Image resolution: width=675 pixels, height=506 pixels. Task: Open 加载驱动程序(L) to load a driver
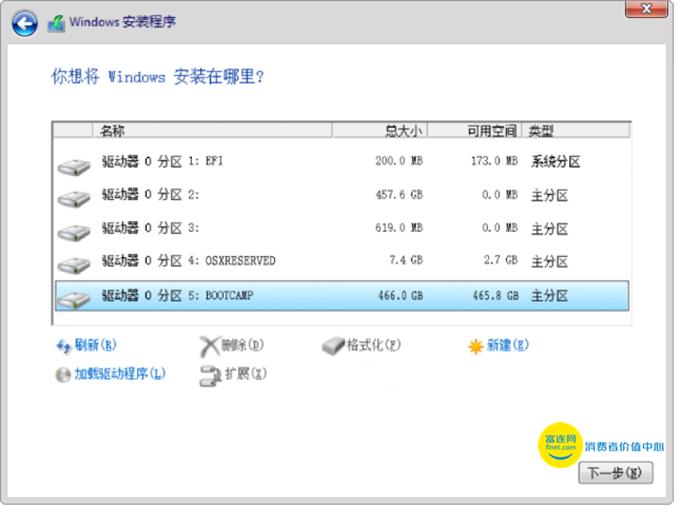tap(120, 373)
